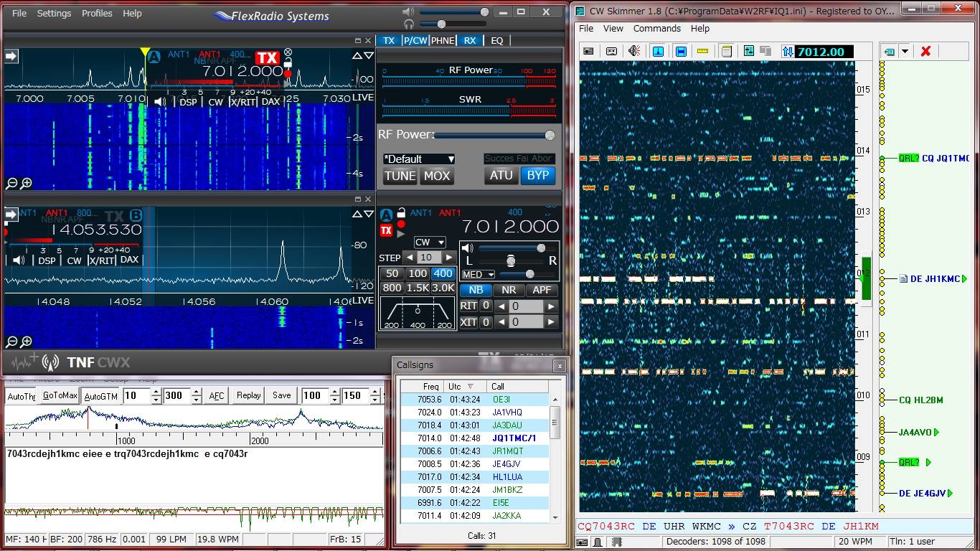Click the TUNE button
980x551 pixels.
(400, 176)
